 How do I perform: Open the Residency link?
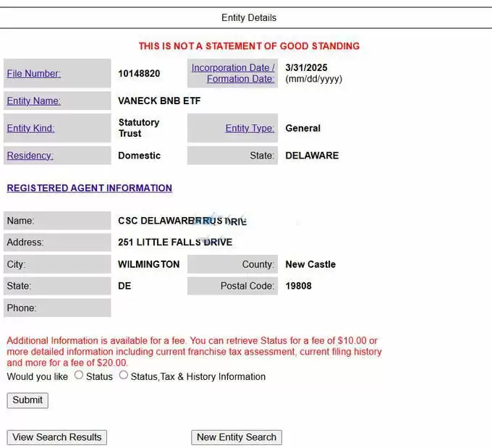click(30, 156)
